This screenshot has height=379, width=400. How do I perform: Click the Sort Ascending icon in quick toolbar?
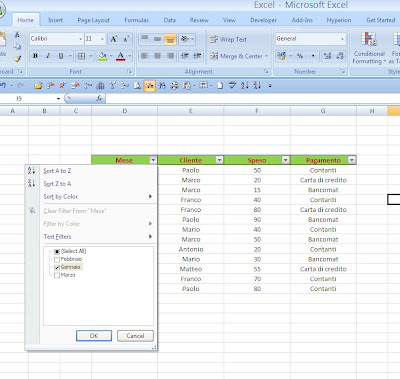click(x=245, y=85)
